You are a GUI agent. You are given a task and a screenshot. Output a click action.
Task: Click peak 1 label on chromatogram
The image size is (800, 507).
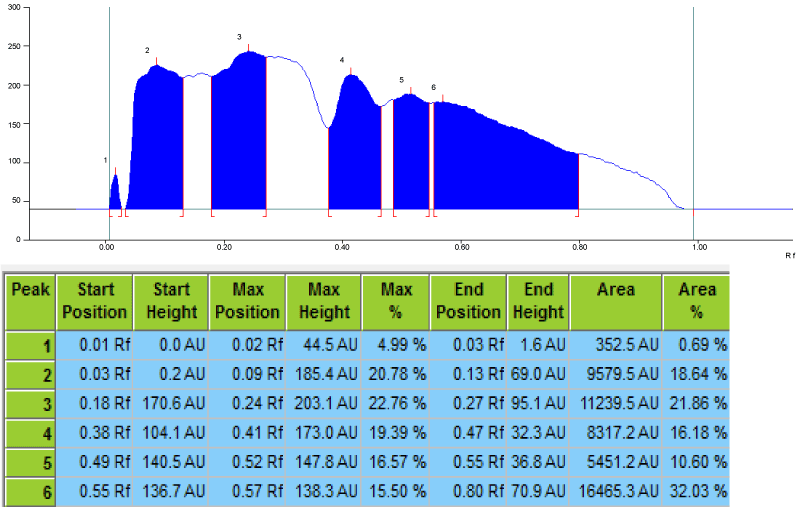tap(106, 160)
